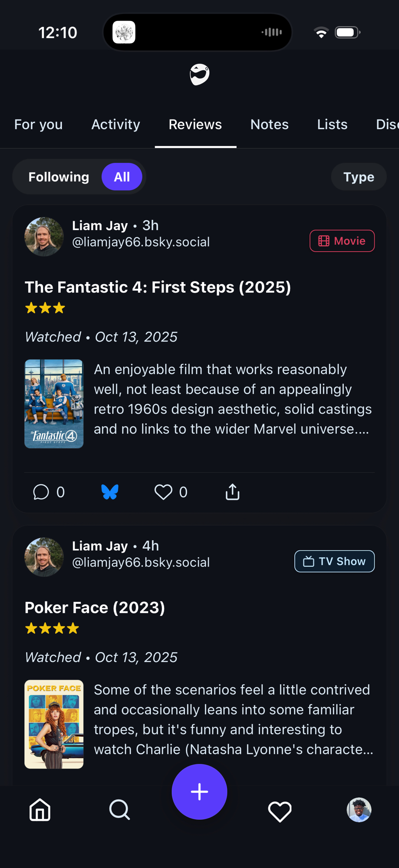This screenshot has height=868, width=399.
Task: Switch to the Lists tab
Action: point(332,125)
